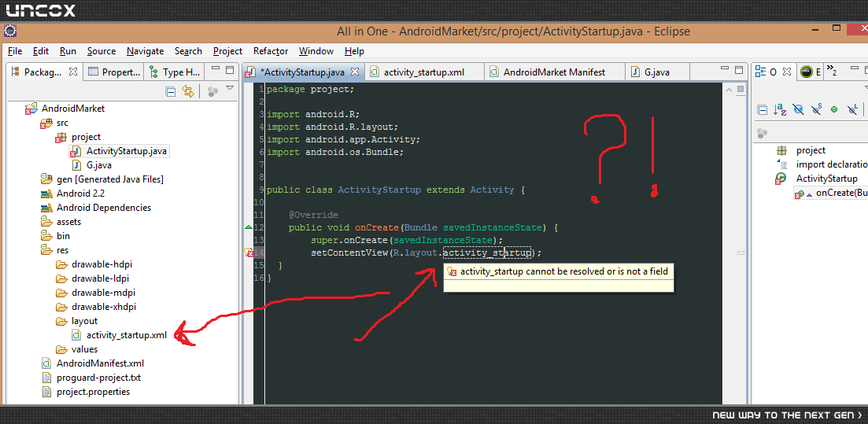Switch to AndroidMarket Manifest tab
The width and height of the screenshot is (868, 424).
554,72
